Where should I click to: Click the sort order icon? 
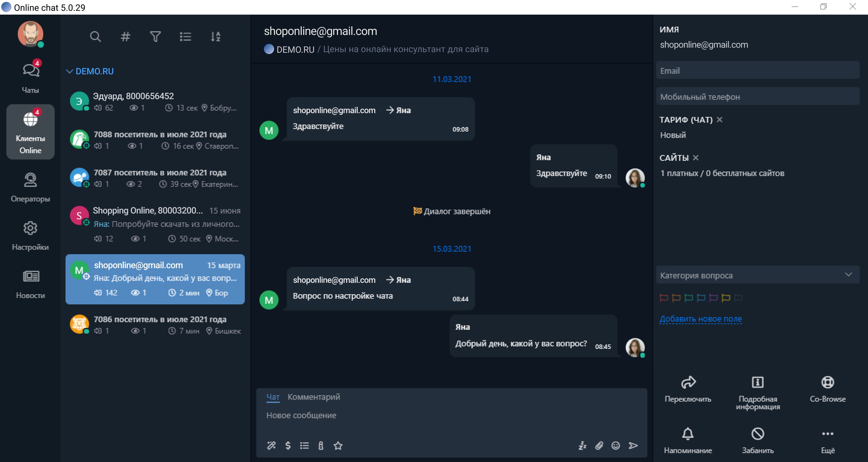[215, 36]
